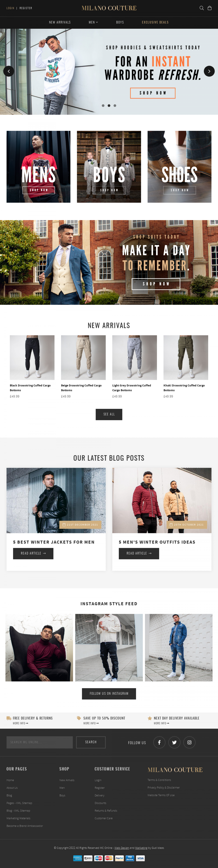Image resolution: width=218 pixels, height=868 pixels.
Task: Go to previous hero slide arrow
Action: pos(9,71)
